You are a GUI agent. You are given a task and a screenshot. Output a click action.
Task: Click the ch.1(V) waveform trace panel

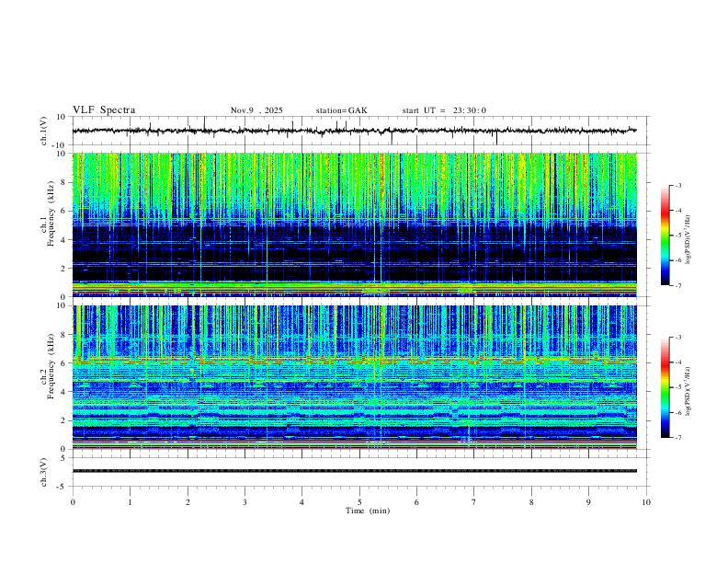[359, 131]
